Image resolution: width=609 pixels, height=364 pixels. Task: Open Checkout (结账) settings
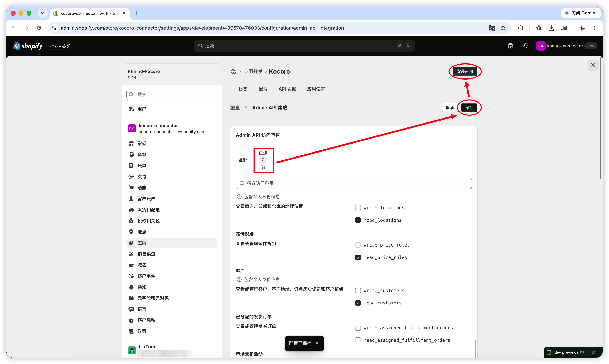pyautogui.click(x=172, y=188)
